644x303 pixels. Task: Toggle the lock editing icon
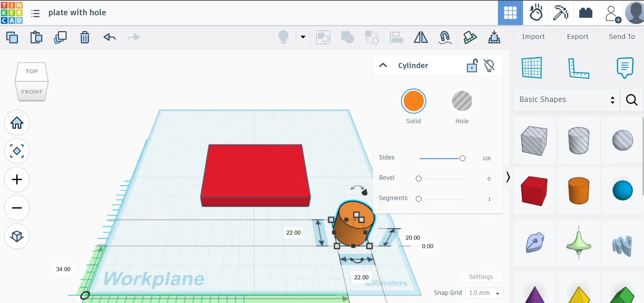[472, 66]
